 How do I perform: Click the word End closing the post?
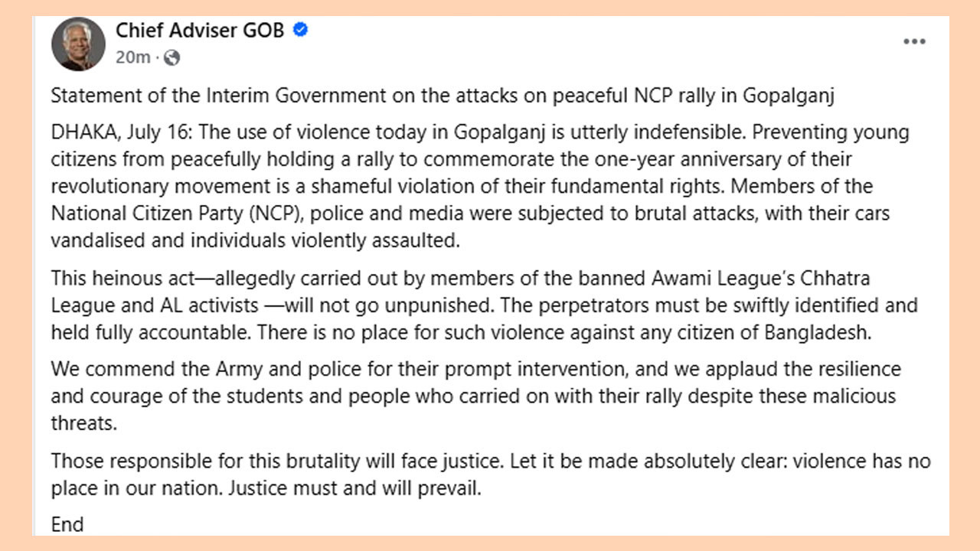click(x=67, y=525)
